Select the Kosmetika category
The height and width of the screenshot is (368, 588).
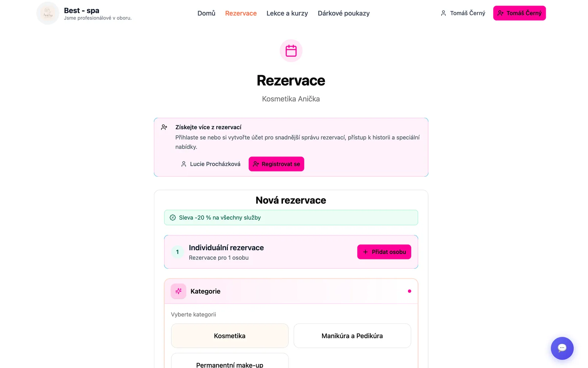click(230, 336)
